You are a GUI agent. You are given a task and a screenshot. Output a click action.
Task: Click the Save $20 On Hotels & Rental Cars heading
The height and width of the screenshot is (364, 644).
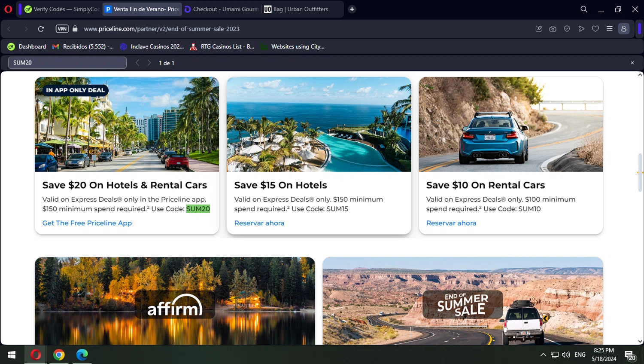[125, 185]
